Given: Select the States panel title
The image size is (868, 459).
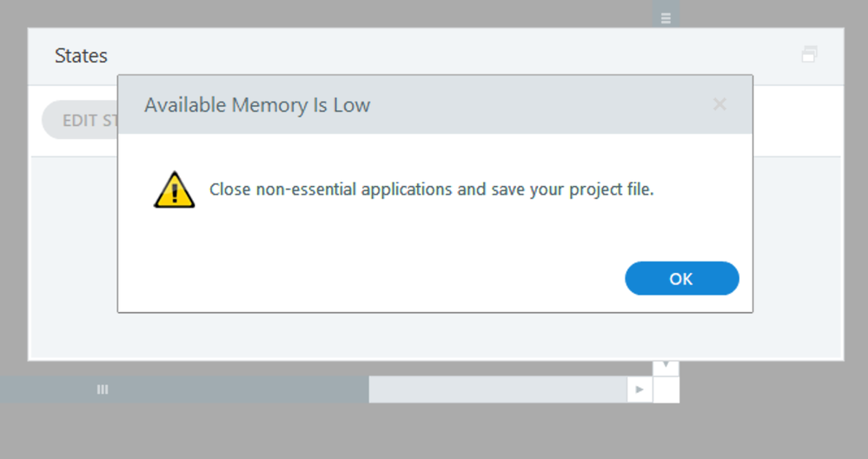Looking at the screenshot, I should (x=81, y=56).
